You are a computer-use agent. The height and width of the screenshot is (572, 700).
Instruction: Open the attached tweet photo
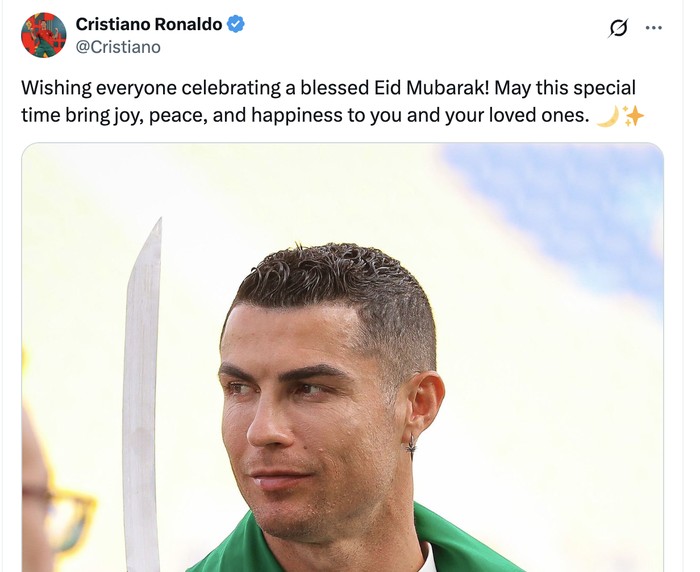[342, 357]
